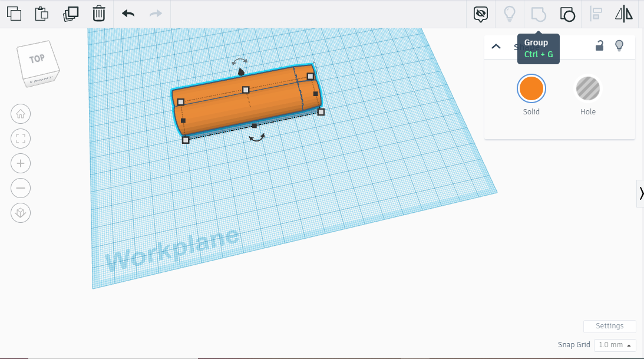Activate the Mirror flip tool
Image resolution: width=644 pixels, height=359 pixels.
point(624,14)
